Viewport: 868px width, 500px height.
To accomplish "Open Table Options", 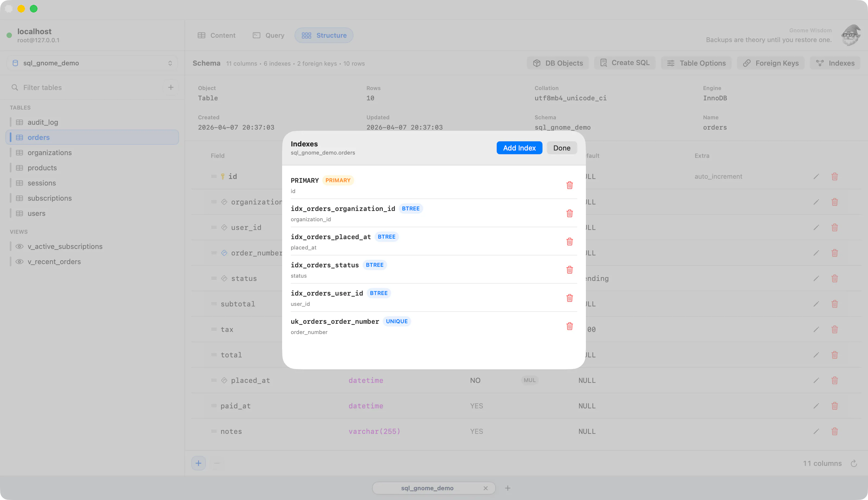I will pyautogui.click(x=696, y=63).
